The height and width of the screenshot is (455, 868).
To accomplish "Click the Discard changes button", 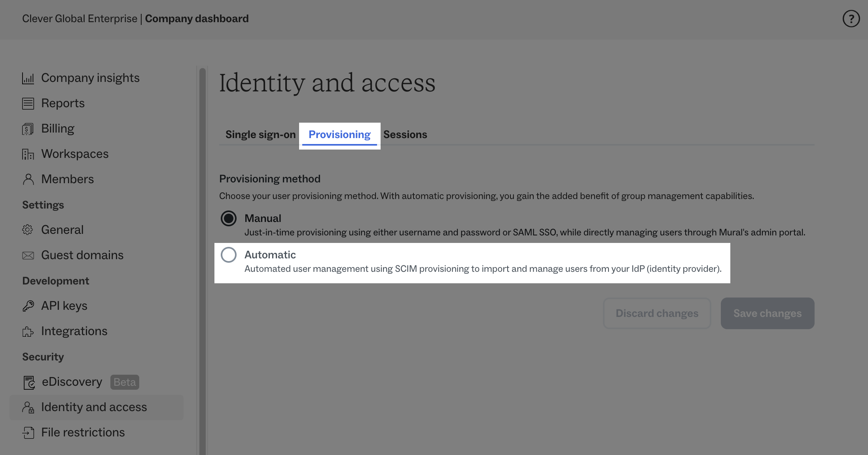I will click(x=657, y=313).
